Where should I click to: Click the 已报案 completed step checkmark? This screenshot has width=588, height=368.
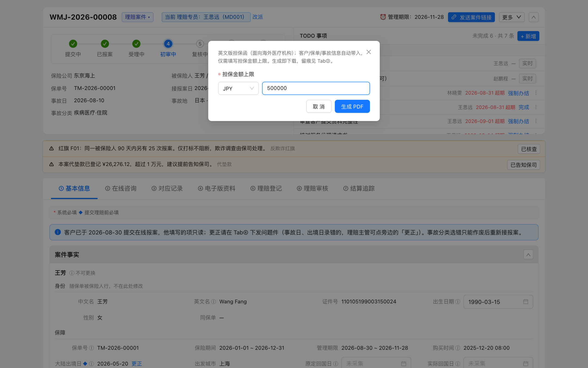tap(105, 44)
